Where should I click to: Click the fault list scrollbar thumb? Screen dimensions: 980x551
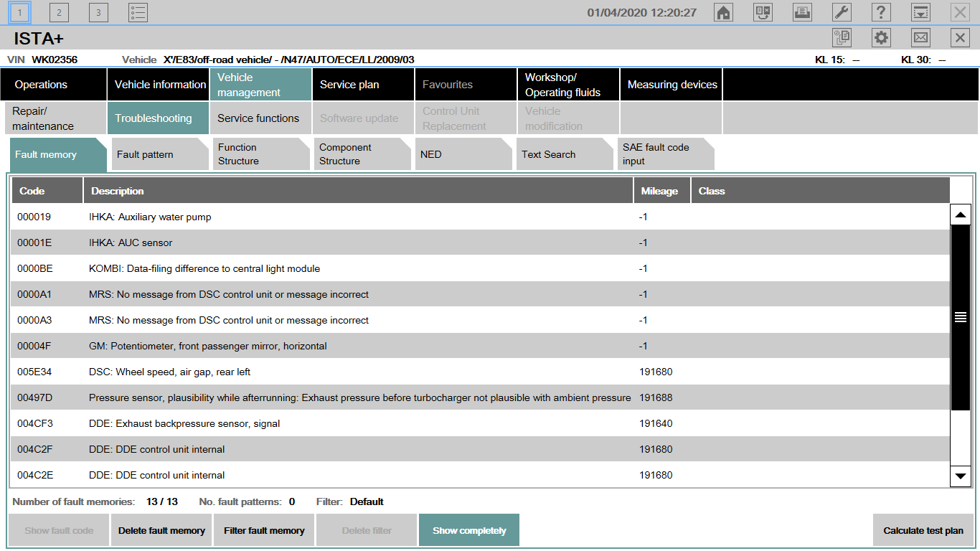click(x=961, y=317)
